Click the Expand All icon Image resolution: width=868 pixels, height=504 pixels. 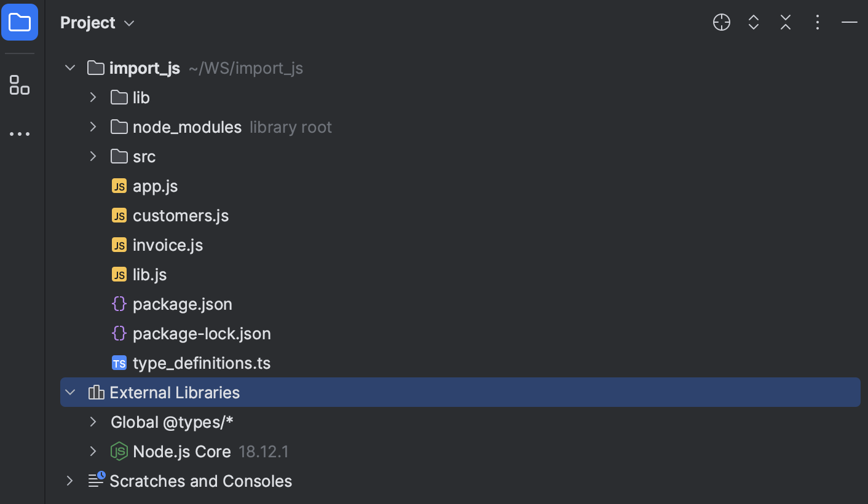tap(753, 22)
